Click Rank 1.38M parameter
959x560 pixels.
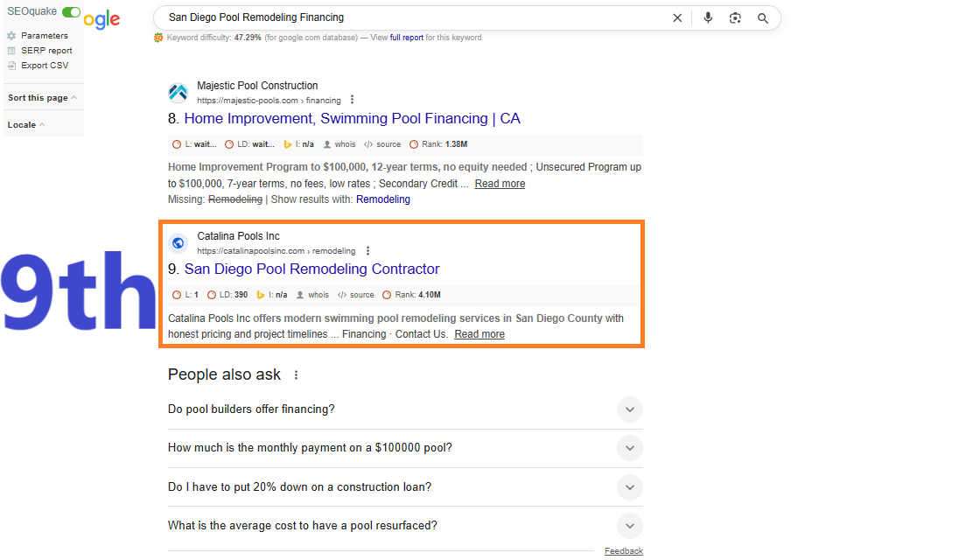click(437, 144)
